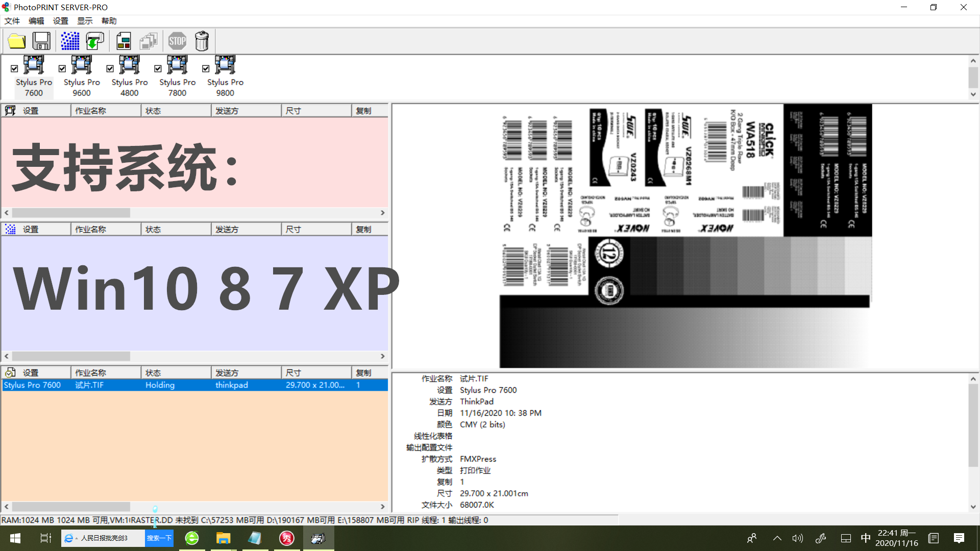Select the 试片.TIF job row

194,385
